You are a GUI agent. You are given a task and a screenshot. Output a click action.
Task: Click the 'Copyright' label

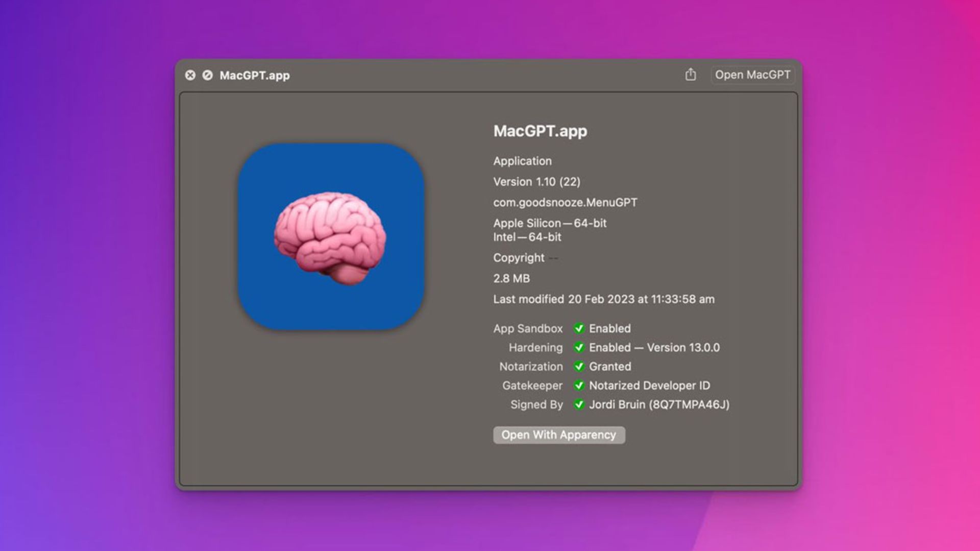[519, 258]
